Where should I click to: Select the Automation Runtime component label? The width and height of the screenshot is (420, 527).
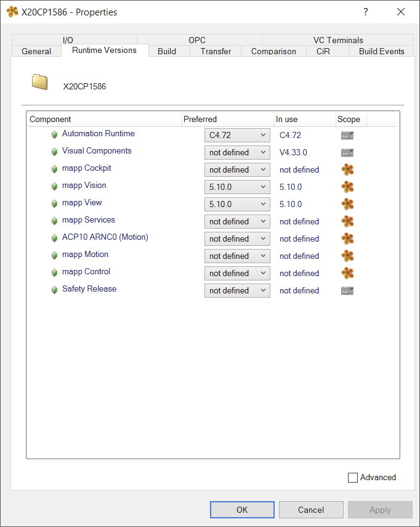99,133
